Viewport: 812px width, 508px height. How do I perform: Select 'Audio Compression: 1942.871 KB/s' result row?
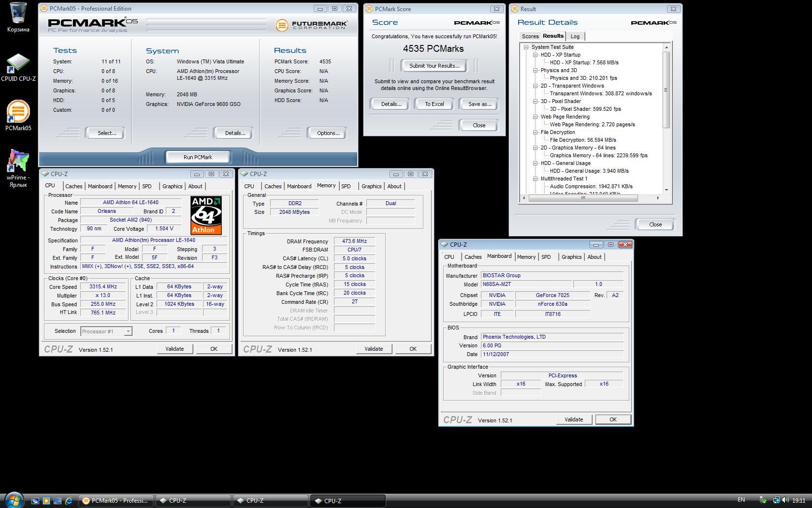pos(591,186)
